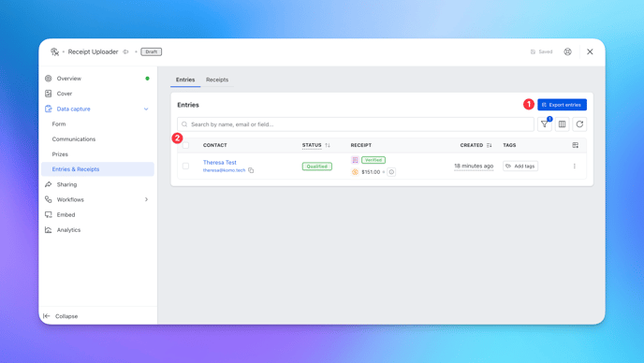The height and width of the screenshot is (363, 644).
Task: Click the TAGS column header
Action: (509, 145)
